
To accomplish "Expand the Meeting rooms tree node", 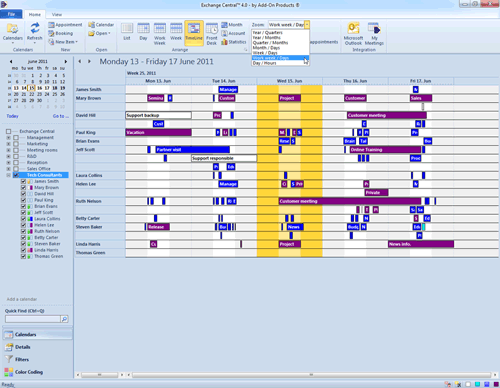I will 9,150.
